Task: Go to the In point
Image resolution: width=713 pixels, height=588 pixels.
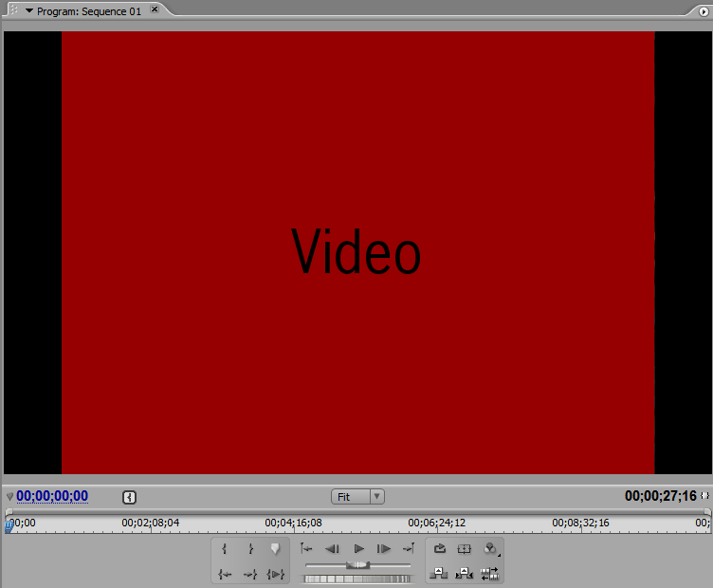Action: point(224,575)
